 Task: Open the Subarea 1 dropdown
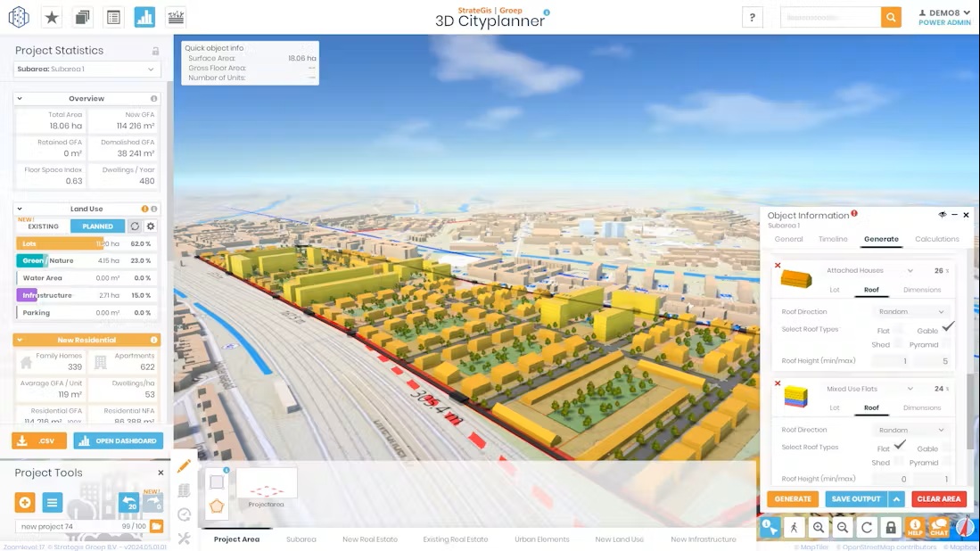(86, 69)
